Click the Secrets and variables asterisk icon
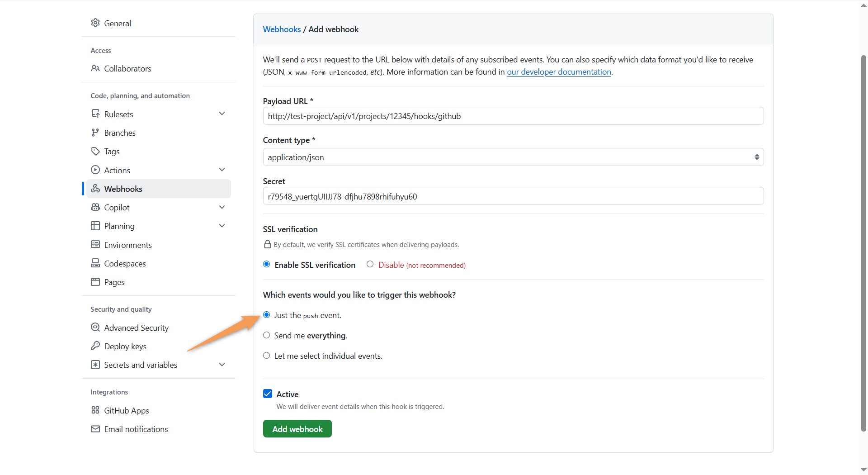The width and height of the screenshot is (868, 475). (x=95, y=365)
